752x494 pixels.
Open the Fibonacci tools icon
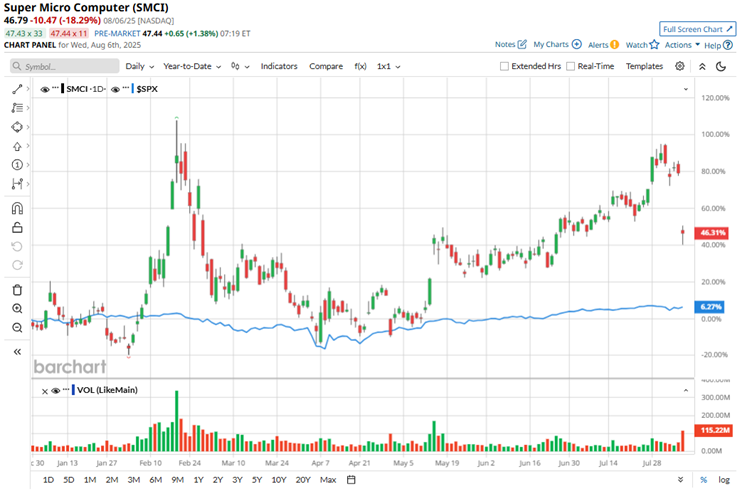pyautogui.click(x=17, y=108)
